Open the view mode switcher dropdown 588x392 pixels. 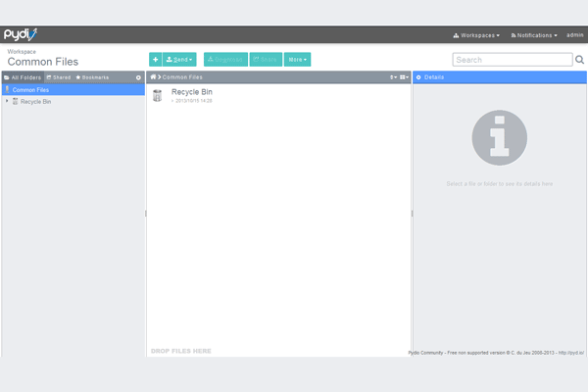click(404, 76)
